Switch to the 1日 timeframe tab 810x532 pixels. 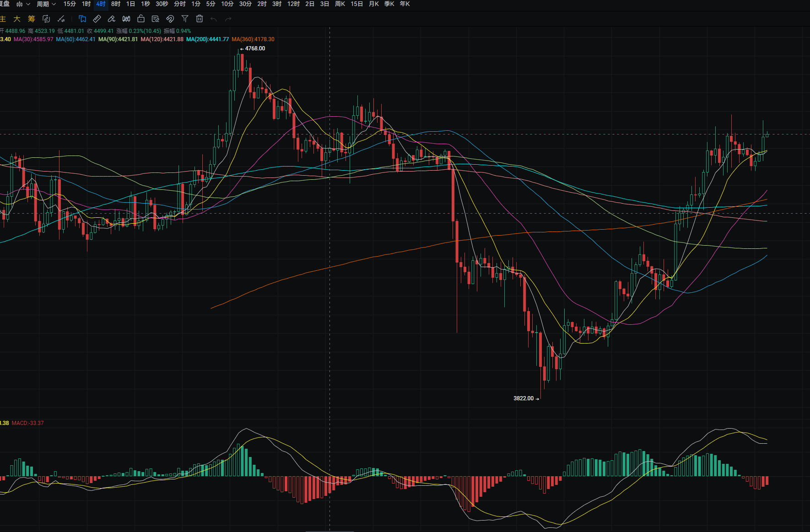(x=130, y=4)
